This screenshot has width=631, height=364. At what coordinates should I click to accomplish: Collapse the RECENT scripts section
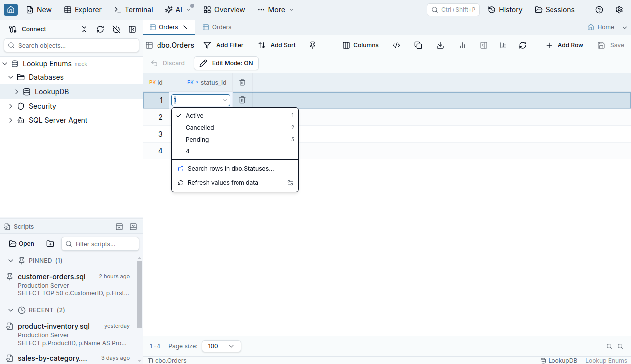tap(11, 310)
